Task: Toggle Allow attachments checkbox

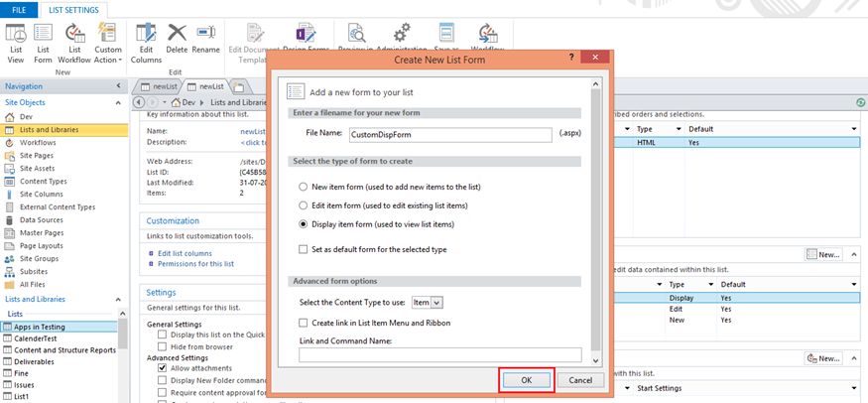Action: 163,368
